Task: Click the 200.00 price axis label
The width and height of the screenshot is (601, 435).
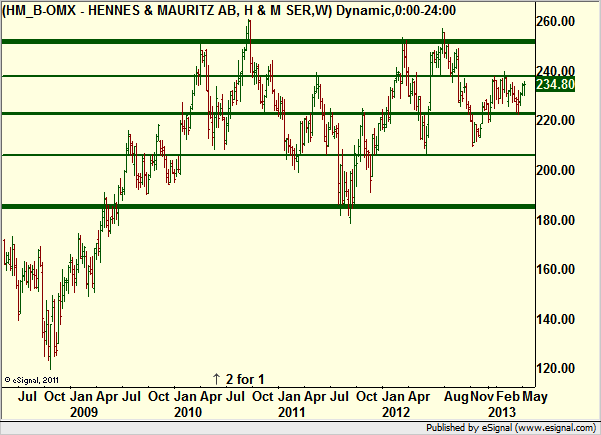Action: click(x=555, y=170)
